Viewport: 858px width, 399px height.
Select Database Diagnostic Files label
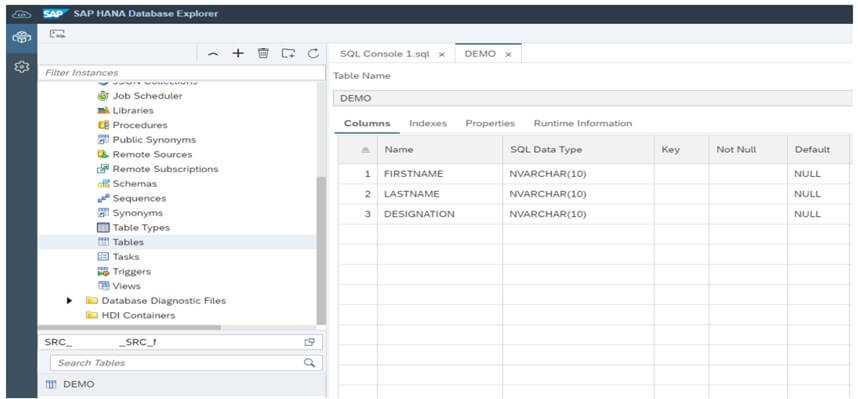point(164,300)
